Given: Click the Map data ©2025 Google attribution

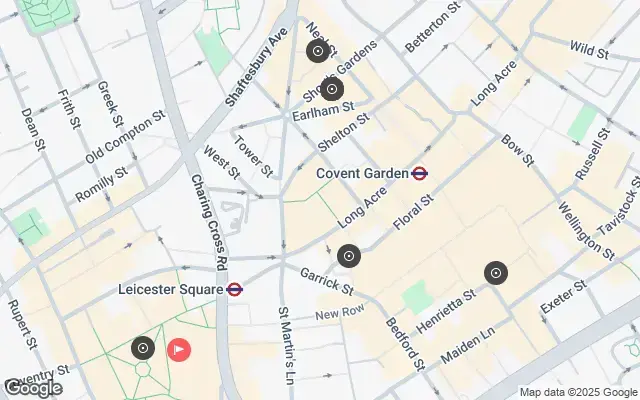Looking at the screenshot, I should [x=578, y=393].
